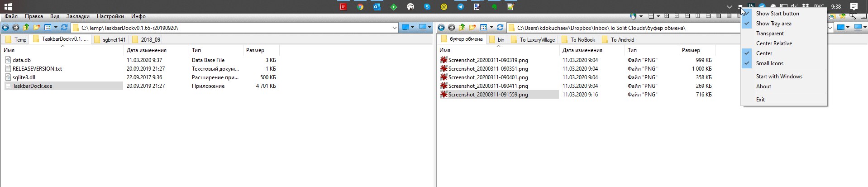Toggle the Center option
The height and width of the screenshot is (187, 868).
click(x=784, y=53)
